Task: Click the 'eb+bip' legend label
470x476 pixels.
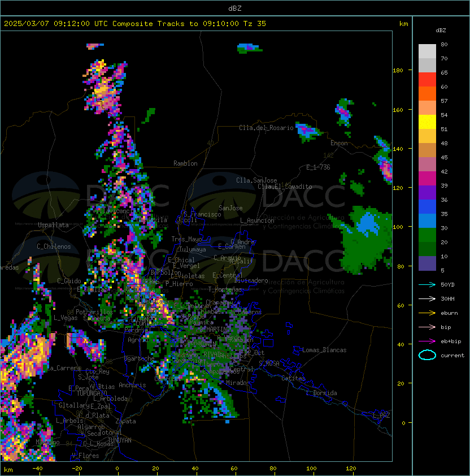Action: (x=451, y=341)
